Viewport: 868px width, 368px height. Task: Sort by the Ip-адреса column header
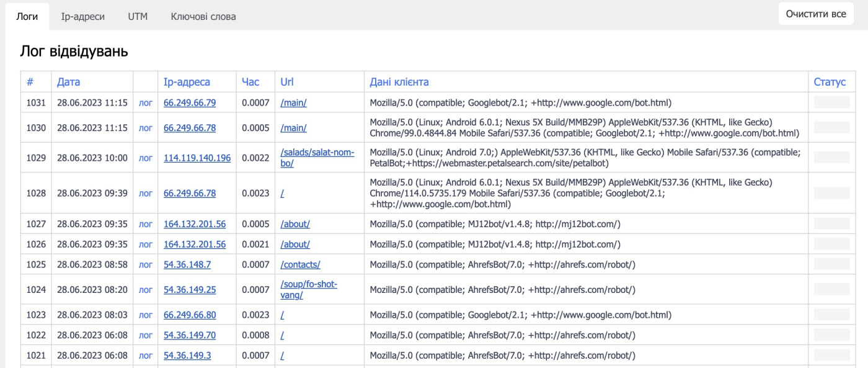187,82
